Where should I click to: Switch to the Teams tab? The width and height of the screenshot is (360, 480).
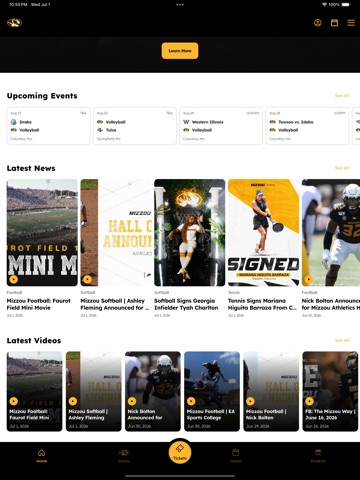[124, 456]
